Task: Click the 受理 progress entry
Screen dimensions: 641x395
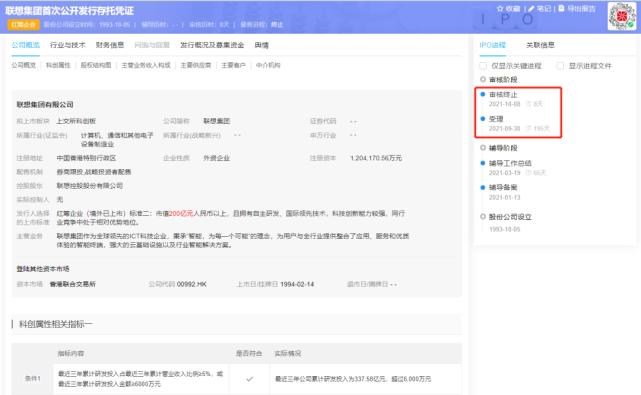Action: tap(496, 119)
